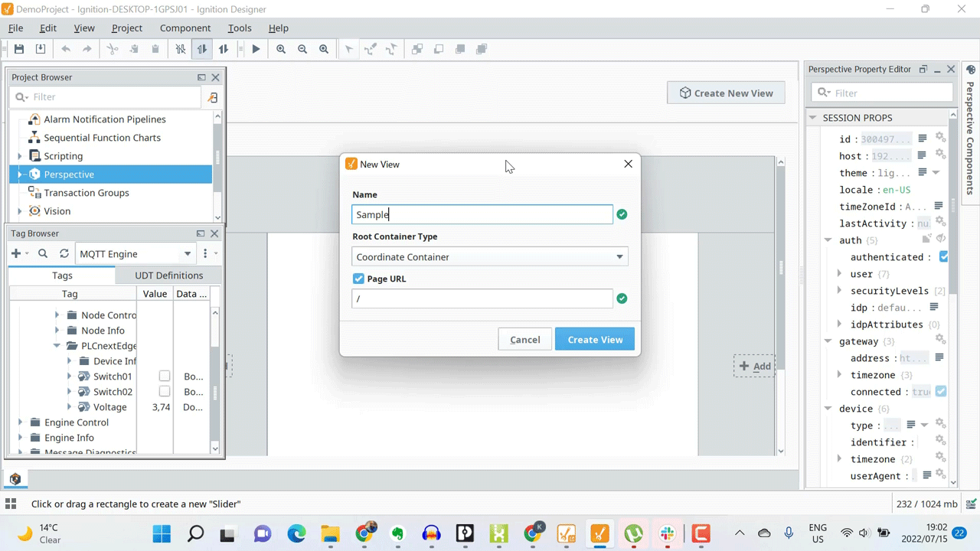The width and height of the screenshot is (980, 551).
Task: Click the memory garbage collect icon
Action: (x=971, y=504)
